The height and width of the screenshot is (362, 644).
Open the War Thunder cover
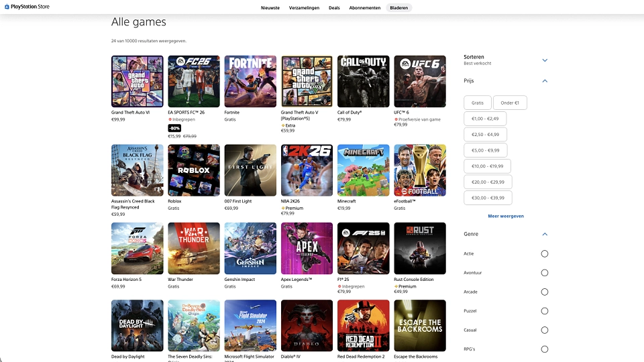point(194,248)
